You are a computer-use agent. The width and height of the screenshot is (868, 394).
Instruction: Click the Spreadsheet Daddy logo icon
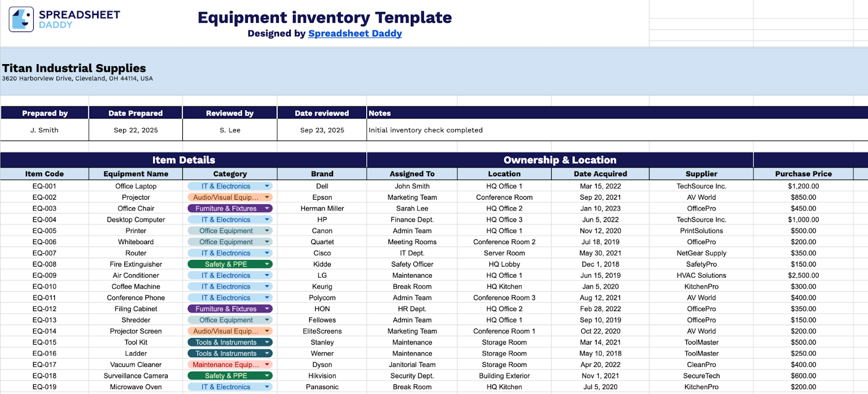(21, 19)
